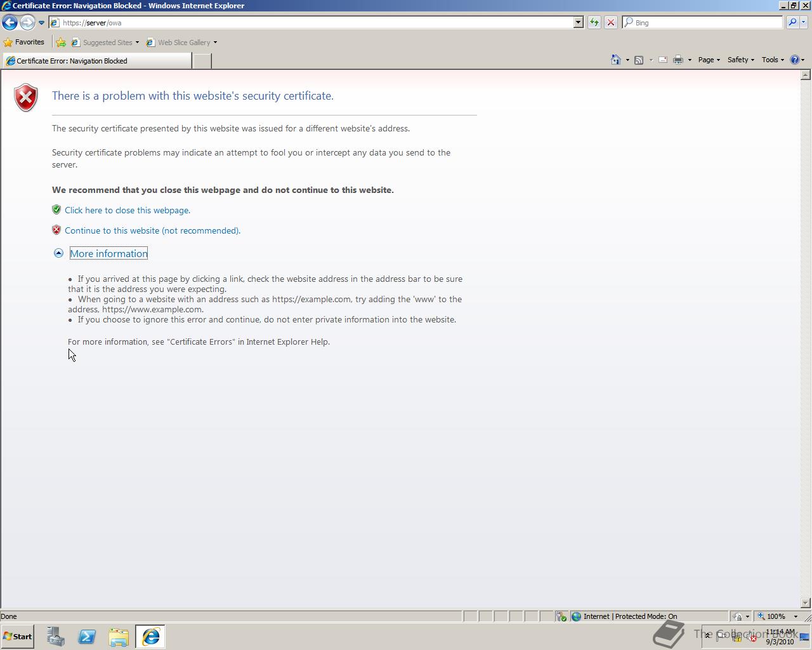Click the More information link
The image size is (812, 650).
point(108,253)
